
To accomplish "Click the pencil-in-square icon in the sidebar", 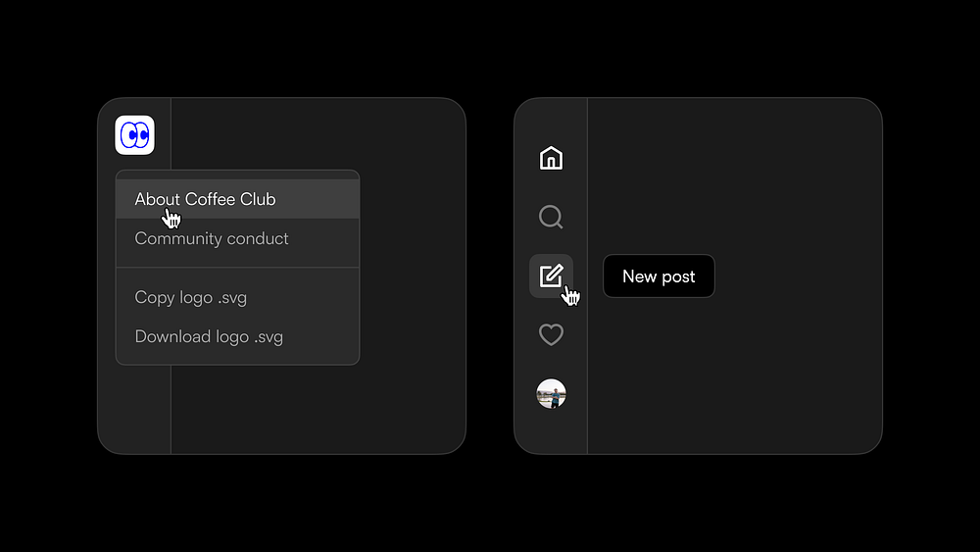I will (x=551, y=276).
